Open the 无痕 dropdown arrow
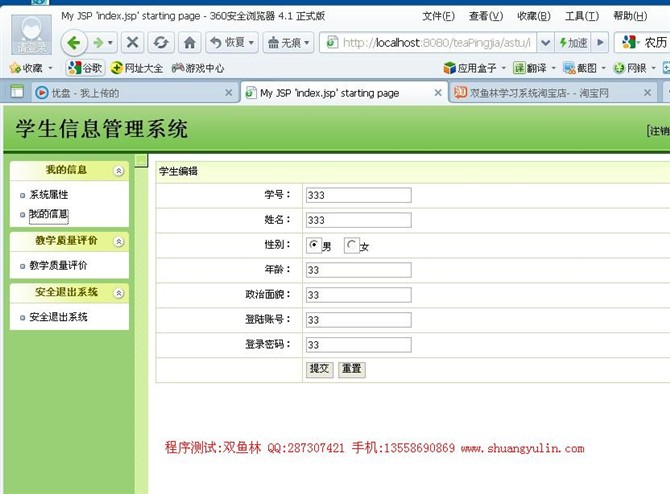This screenshot has height=494, width=670. point(307,43)
